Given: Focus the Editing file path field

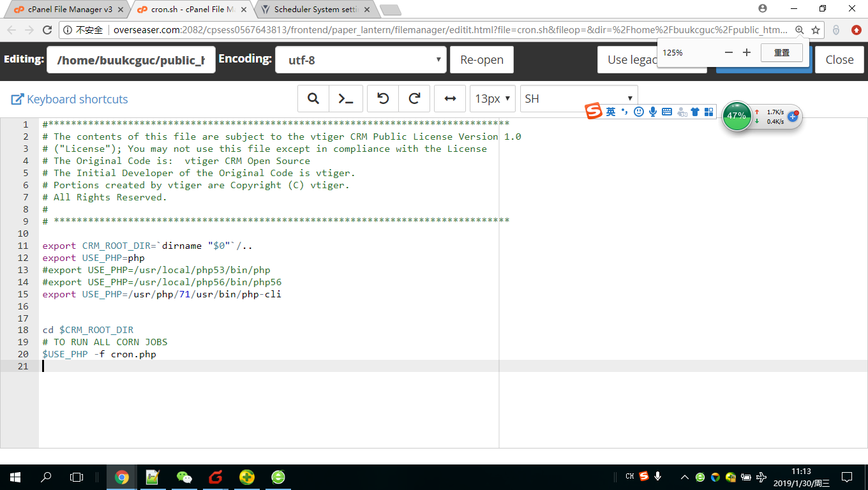Looking at the screenshot, I should pyautogui.click(x=131, y=60).
